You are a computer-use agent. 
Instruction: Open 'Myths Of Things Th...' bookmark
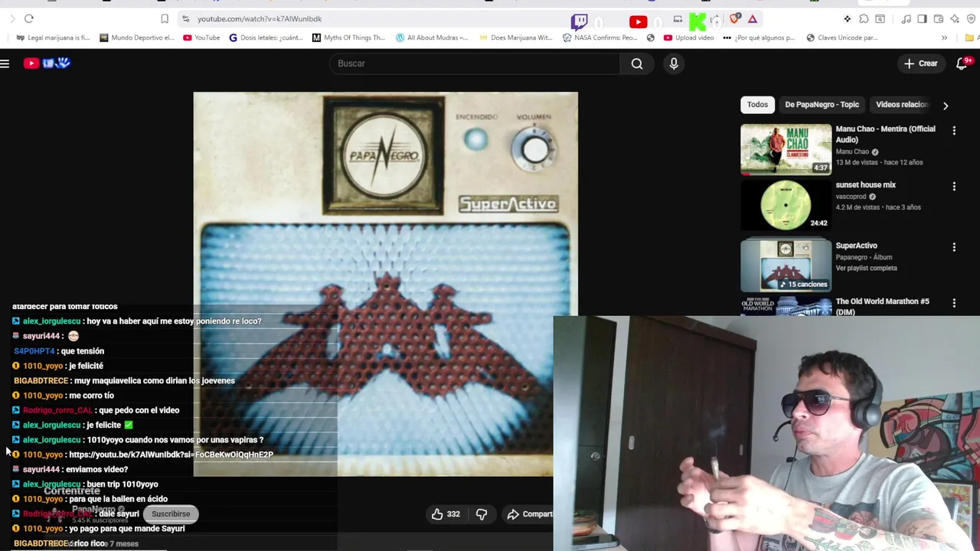point(348,37)
